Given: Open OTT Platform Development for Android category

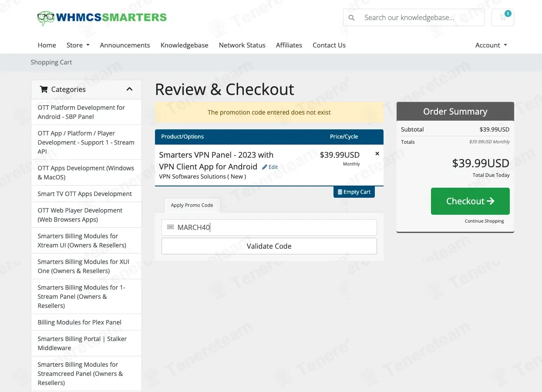Looking at the screenshot, I should (86, 112).
